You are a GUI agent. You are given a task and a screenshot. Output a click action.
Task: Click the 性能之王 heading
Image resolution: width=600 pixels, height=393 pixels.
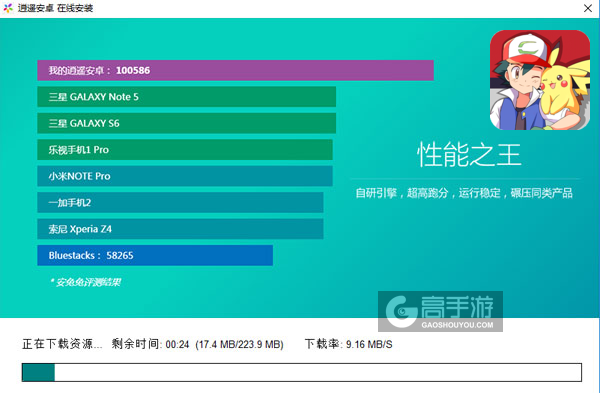(x=469, y=155)
